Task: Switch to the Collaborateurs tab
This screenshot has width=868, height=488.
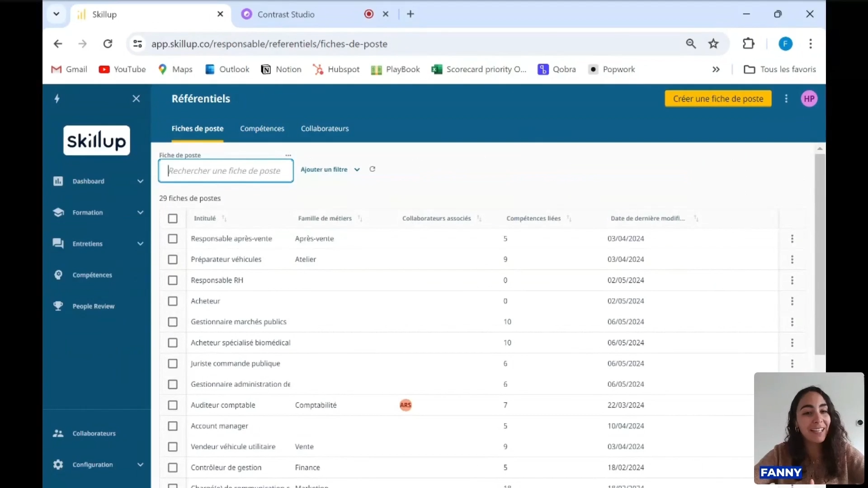Action: pos(325,128)
